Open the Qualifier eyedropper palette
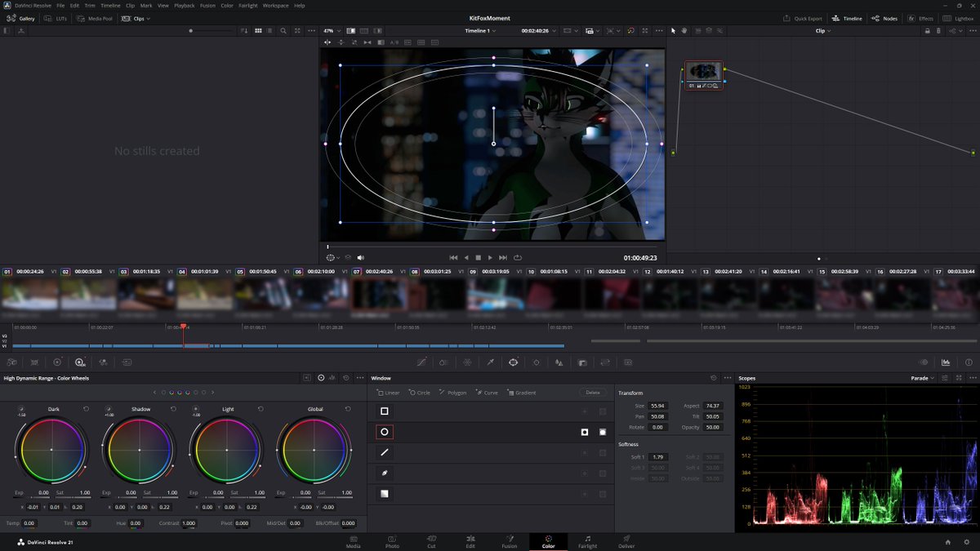 coord(491,362)
